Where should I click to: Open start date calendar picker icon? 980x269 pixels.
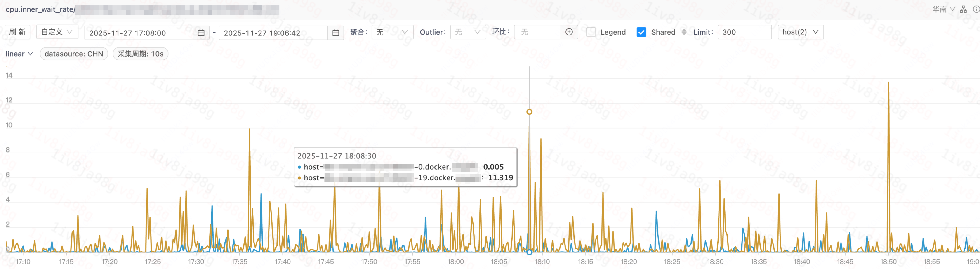coord(201,33)
